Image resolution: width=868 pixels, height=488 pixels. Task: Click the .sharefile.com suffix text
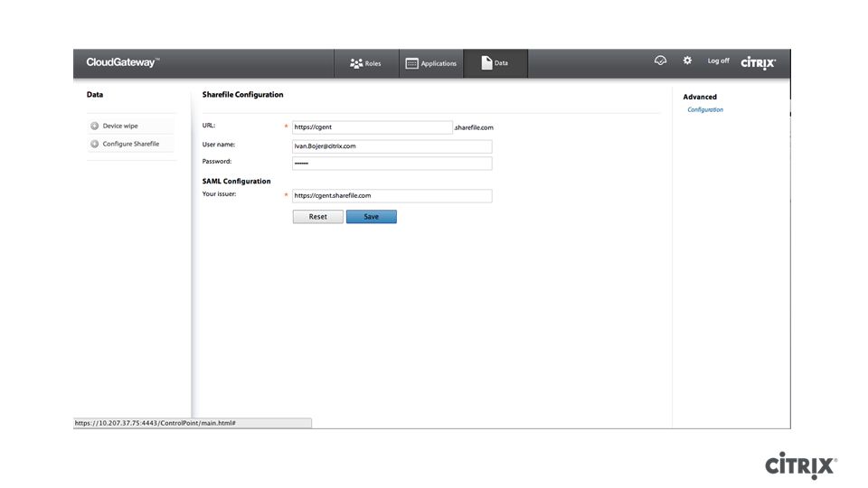click(474, 127)
